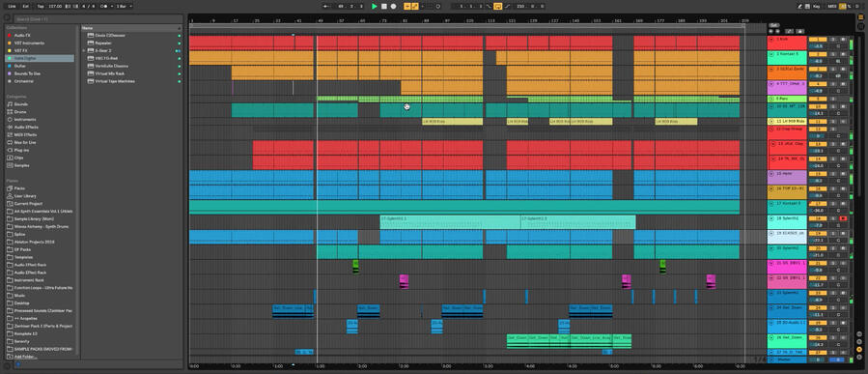
Task: Toggle track 2 Kontakt 5 activator button
Action: point(818,54)
